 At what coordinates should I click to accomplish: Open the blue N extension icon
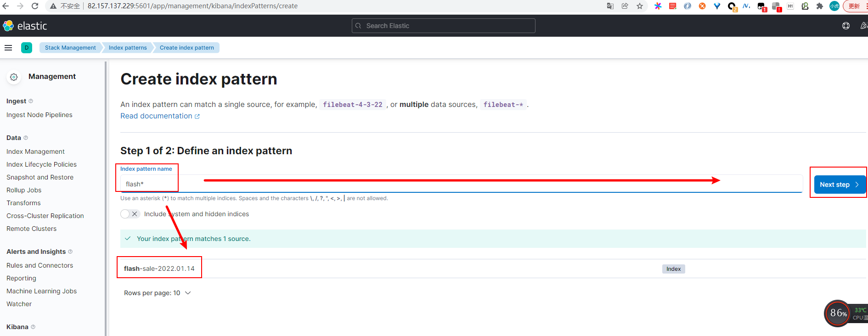pyautogui.click(x=746, y=6)
